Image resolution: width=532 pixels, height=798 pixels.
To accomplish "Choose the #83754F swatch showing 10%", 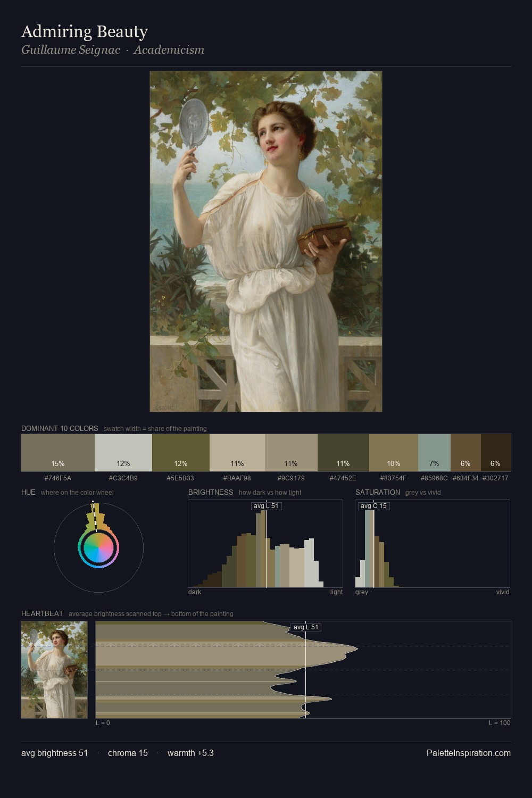I will 394,453.
